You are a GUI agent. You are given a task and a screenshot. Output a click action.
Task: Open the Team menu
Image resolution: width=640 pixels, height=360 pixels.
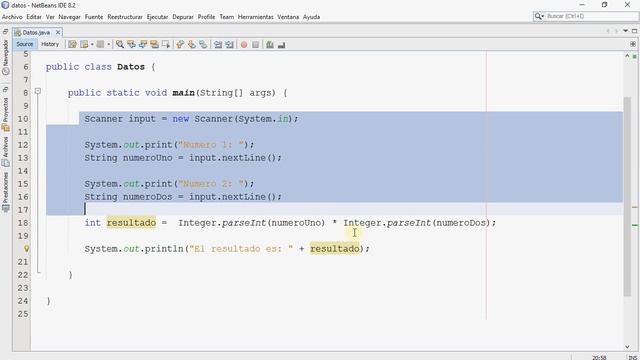point(227,17)
